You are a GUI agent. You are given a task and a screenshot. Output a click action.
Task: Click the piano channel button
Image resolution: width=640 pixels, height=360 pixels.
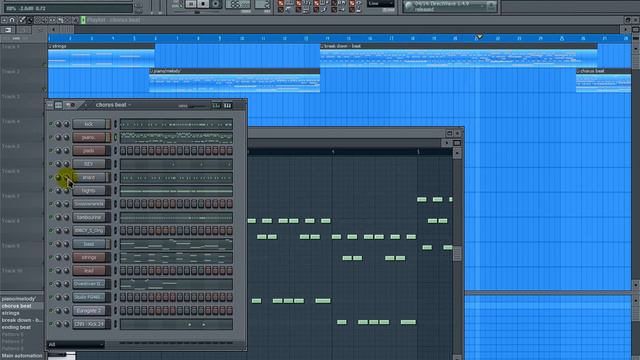(x=89, y=138)
